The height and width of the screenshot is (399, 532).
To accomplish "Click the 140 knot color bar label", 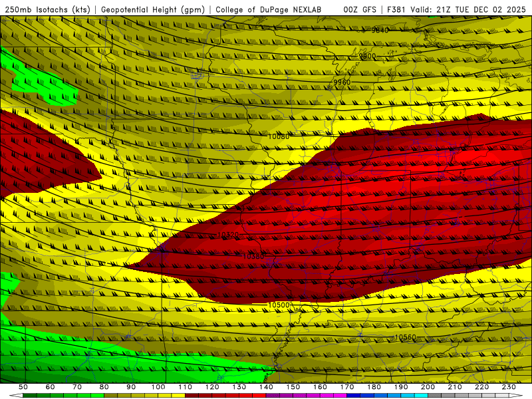I will click(267, 387).
